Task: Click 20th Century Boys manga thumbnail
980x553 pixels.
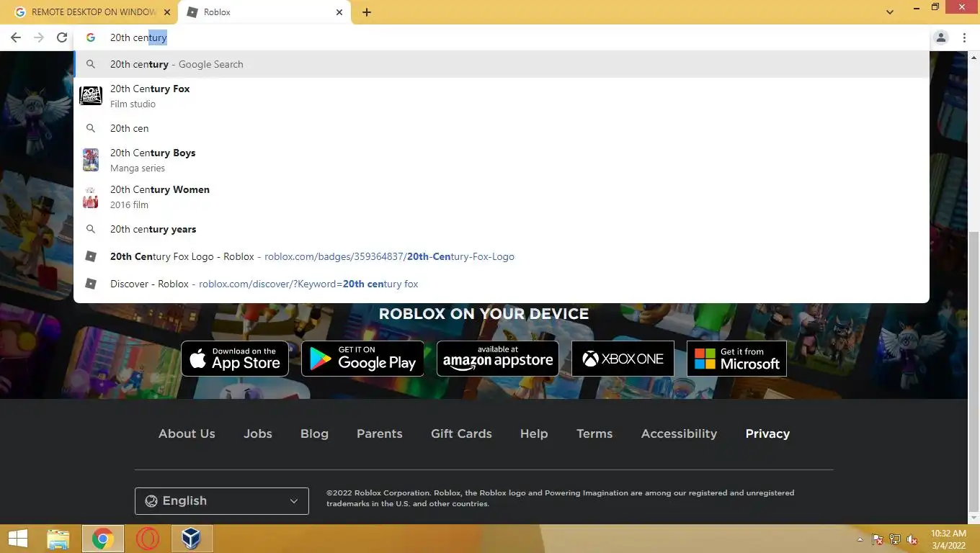Action: point(91,160)
